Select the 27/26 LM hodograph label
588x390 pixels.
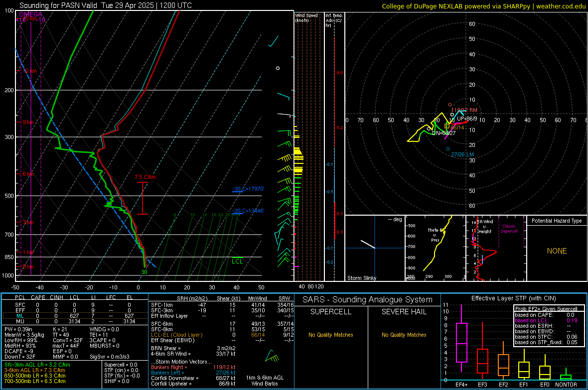tap(462, 154)
